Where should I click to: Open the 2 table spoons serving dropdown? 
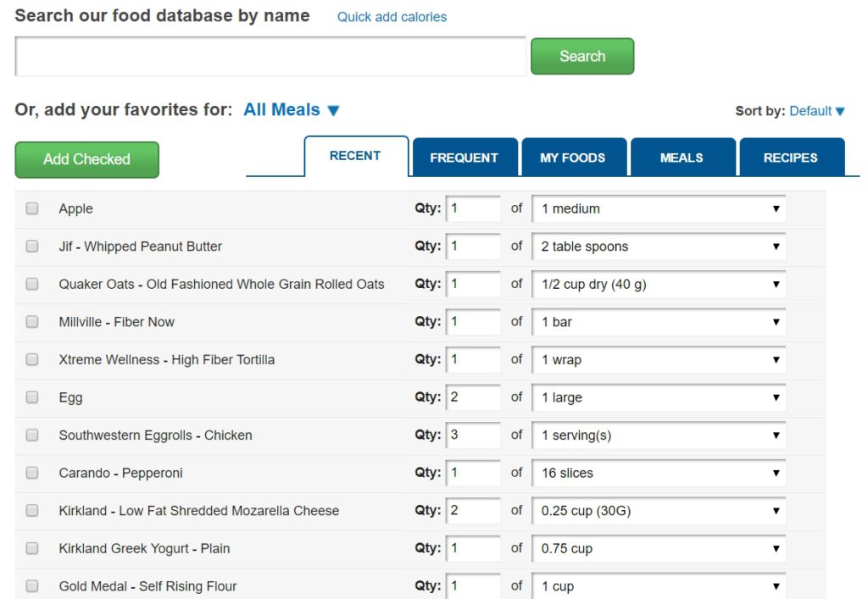click(659, 247)
